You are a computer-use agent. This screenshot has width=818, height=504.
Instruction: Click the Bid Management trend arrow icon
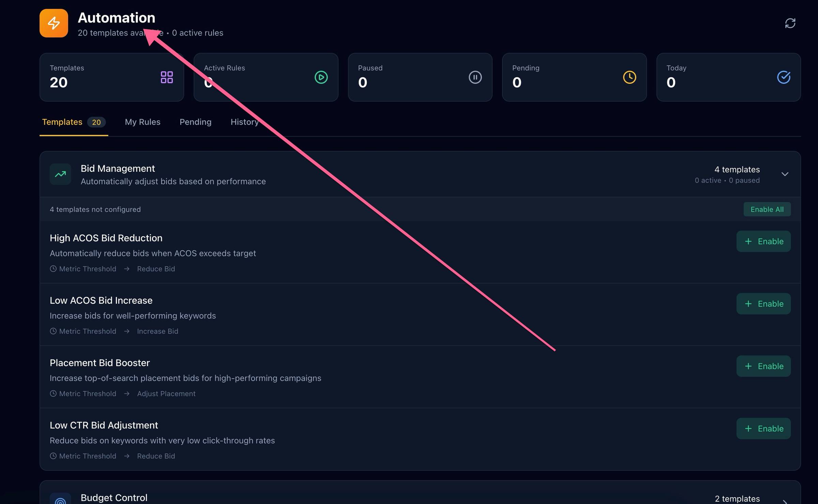pyautogui.click(x=60, y=174)
